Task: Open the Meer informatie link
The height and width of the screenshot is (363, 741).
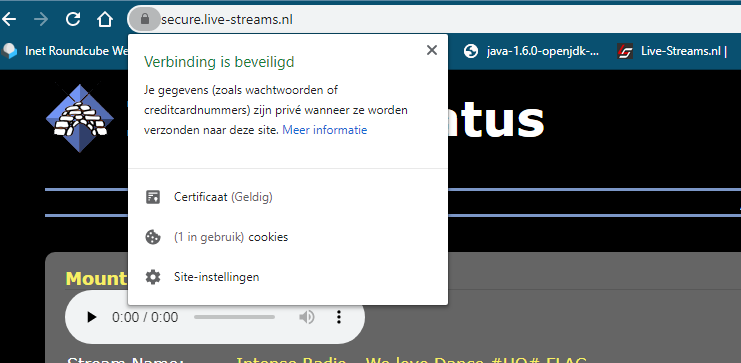Action: 325,130
